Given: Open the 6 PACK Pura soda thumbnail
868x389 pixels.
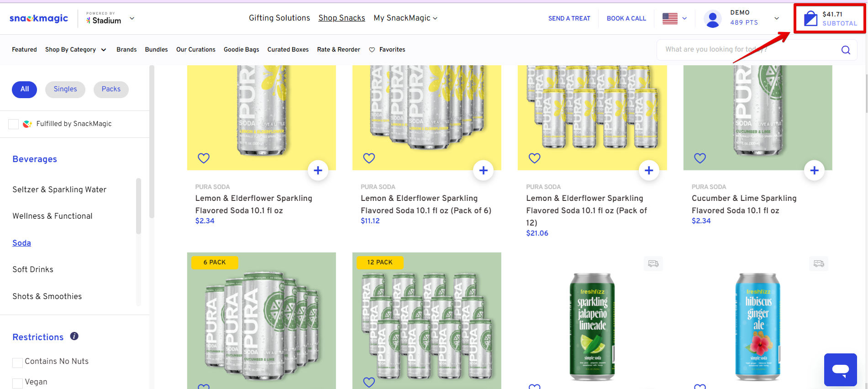Looking at the screenshot, I should pyautogui.click(x=262, y=321).
